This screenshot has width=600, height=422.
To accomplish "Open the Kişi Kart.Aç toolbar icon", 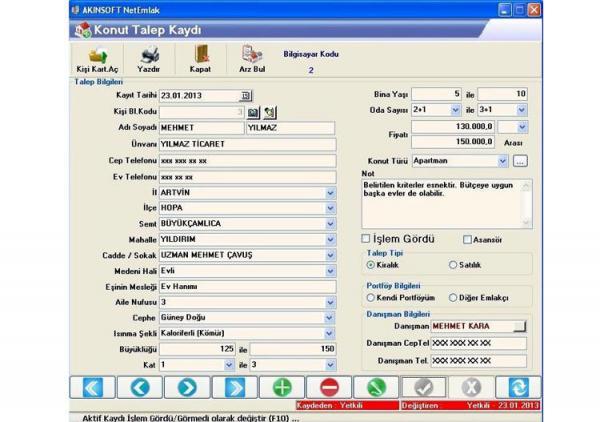I will pos(98,55).
